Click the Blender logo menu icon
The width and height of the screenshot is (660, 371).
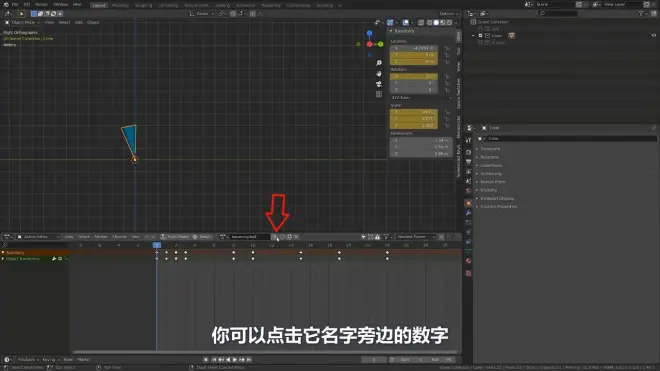click(x=5, y=4)
